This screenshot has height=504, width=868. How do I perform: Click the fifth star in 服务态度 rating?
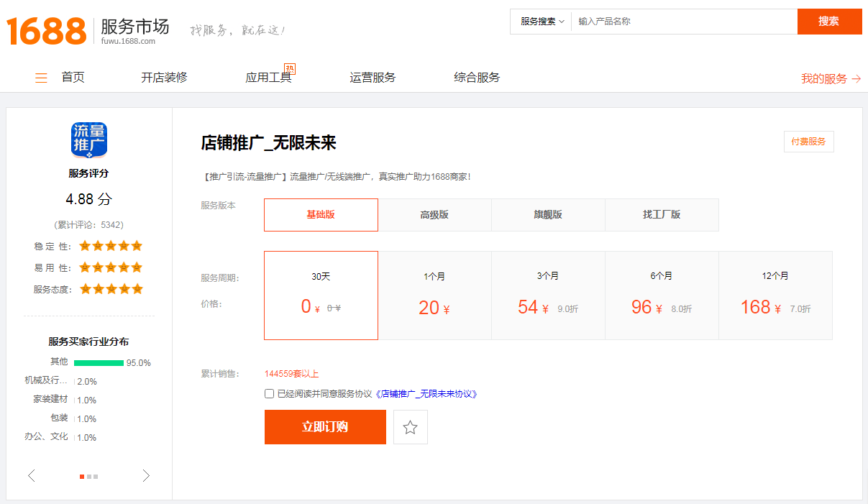point(138,288)
